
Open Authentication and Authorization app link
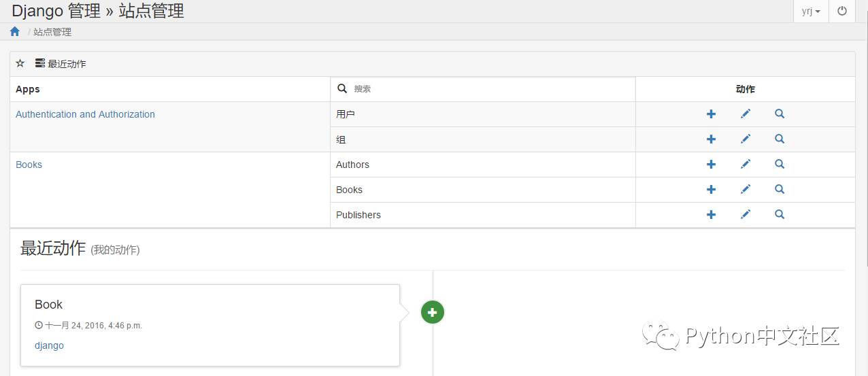[x=85, y=114]
